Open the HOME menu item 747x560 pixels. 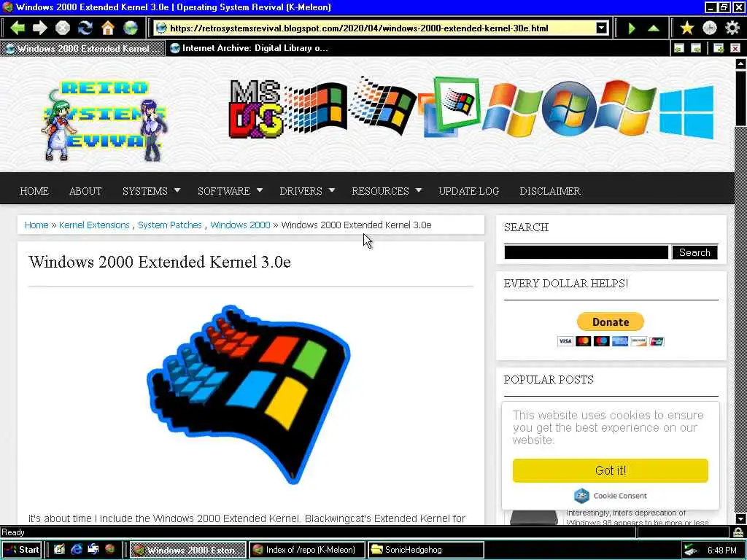(x=34, y=191)
